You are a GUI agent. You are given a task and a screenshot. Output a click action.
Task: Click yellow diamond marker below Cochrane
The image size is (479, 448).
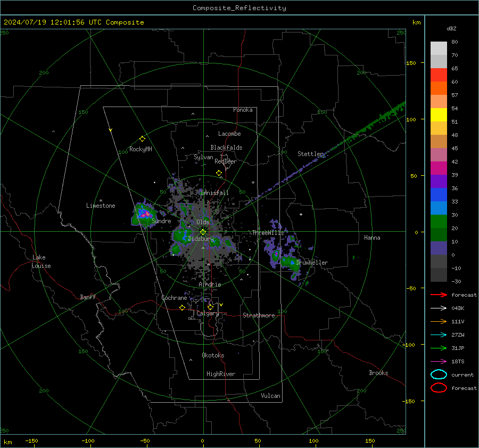182,307
